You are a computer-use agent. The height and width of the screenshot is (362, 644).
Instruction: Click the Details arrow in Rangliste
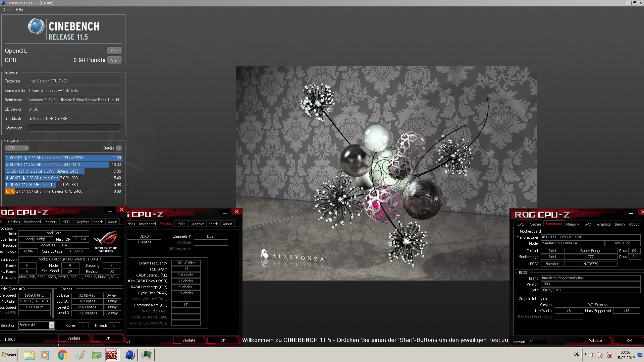coord(119,148)
